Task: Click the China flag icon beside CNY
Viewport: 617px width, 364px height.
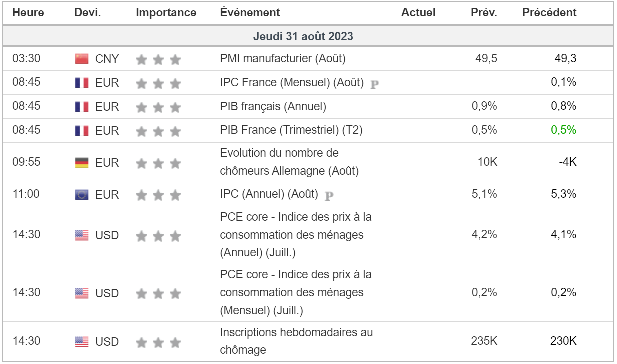Action: click(82, 59)
